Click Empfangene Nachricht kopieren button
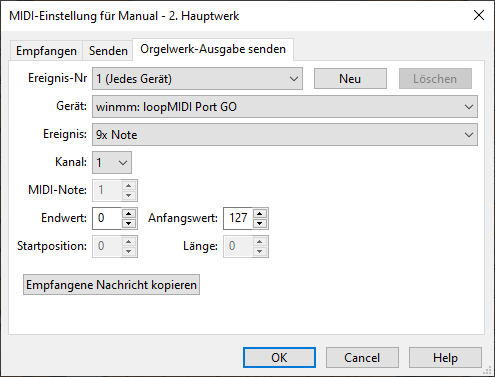Screen dimensions: 495x377 point(111,285)
